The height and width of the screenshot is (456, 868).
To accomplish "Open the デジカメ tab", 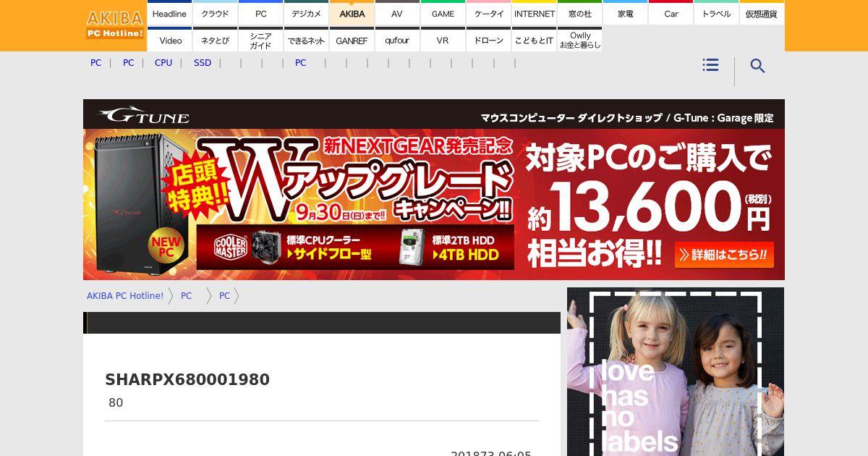I will tap(306, 13).
